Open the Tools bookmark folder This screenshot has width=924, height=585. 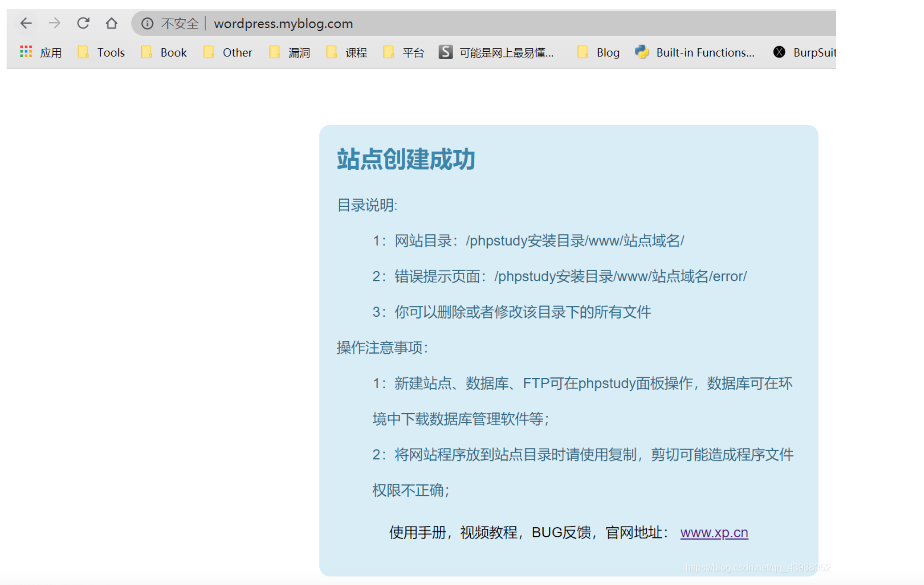tap(101, 53)
